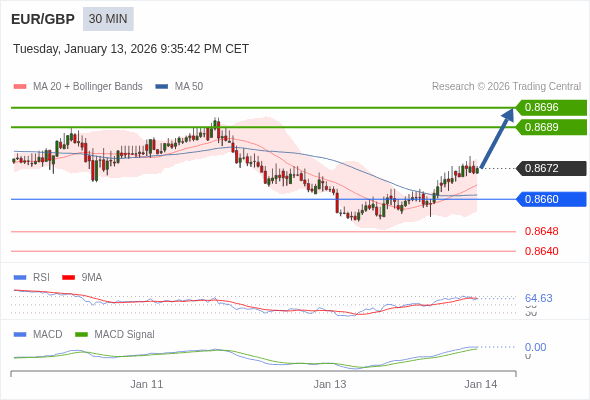Click the 0.8672 current price tag
The image size is (590, 400).
551,168
